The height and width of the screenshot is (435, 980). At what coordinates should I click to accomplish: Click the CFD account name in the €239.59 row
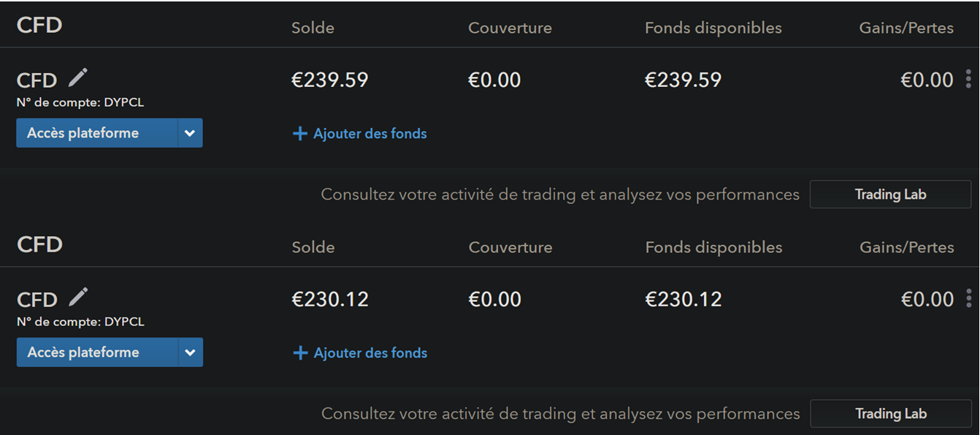tap(37, 80)
